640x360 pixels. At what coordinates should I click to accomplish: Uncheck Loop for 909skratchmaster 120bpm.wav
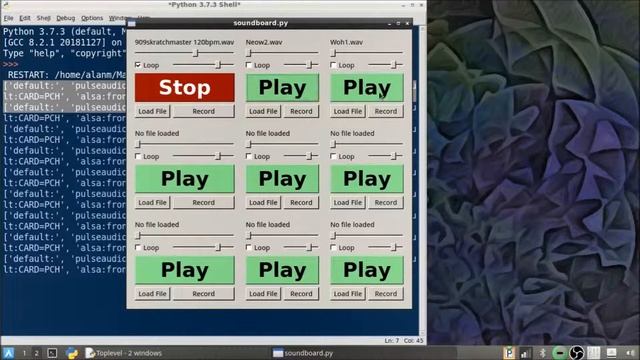(138, 65)
